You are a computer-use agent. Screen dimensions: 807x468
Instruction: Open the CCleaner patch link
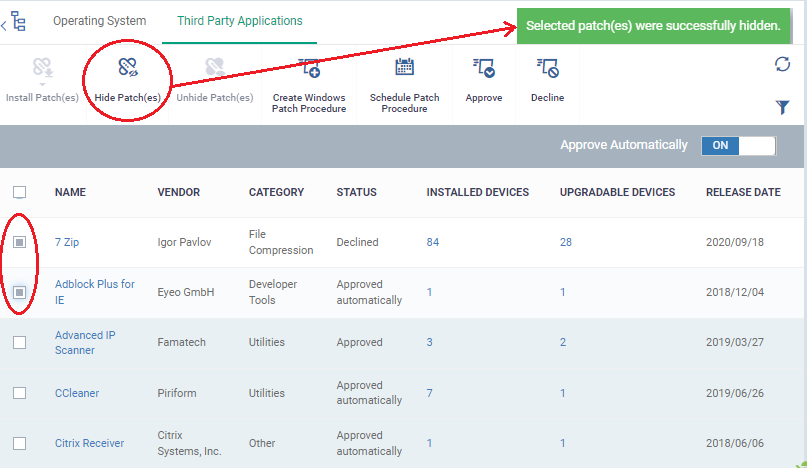[77, 393]
